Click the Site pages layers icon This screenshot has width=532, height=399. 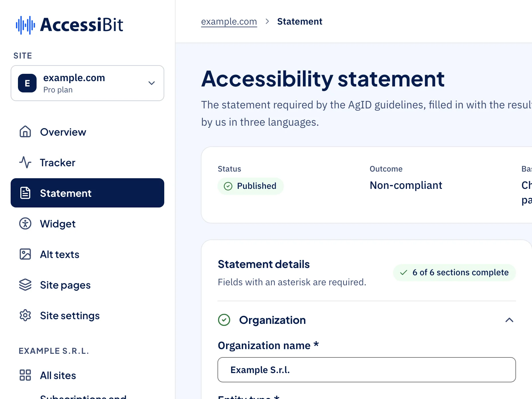(25, 285)
